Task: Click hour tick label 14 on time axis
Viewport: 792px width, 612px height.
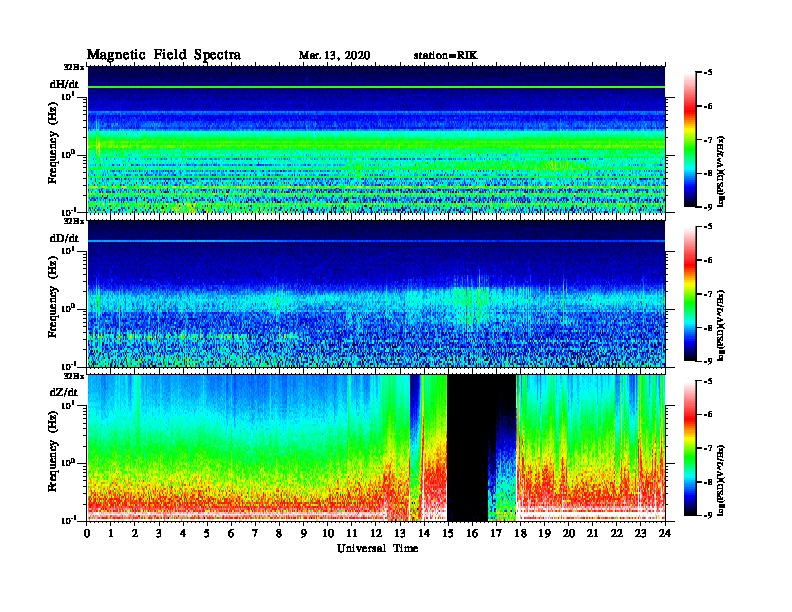Action: [424, 534]
